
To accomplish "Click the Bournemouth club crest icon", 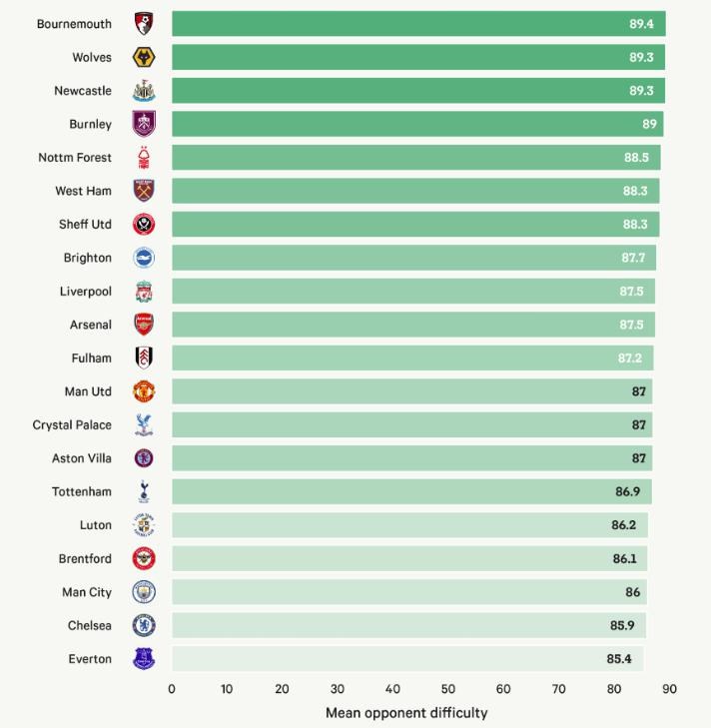I will 144,24.
